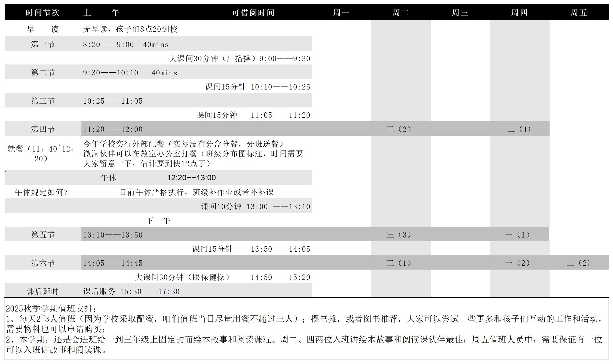Click the 时间节次 header cell

pos(42,13)
